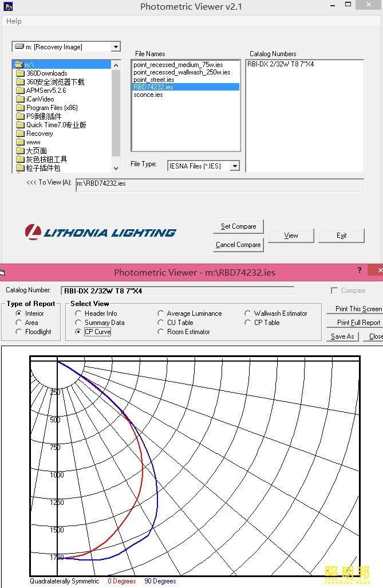Choose the CP Curve view
The image size is (383, 588).
click(78, 332)
